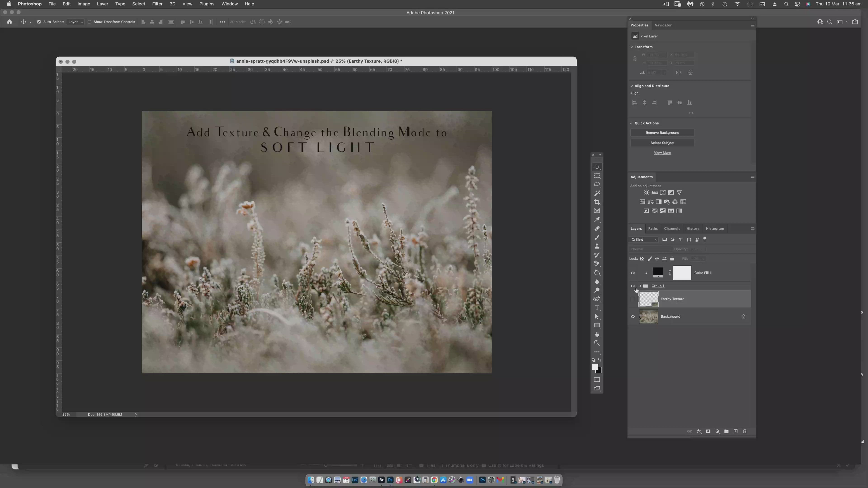868x488 pixels.
Task: Enable Show Transform Controls checkbox
Action: [x=89, y=22]
